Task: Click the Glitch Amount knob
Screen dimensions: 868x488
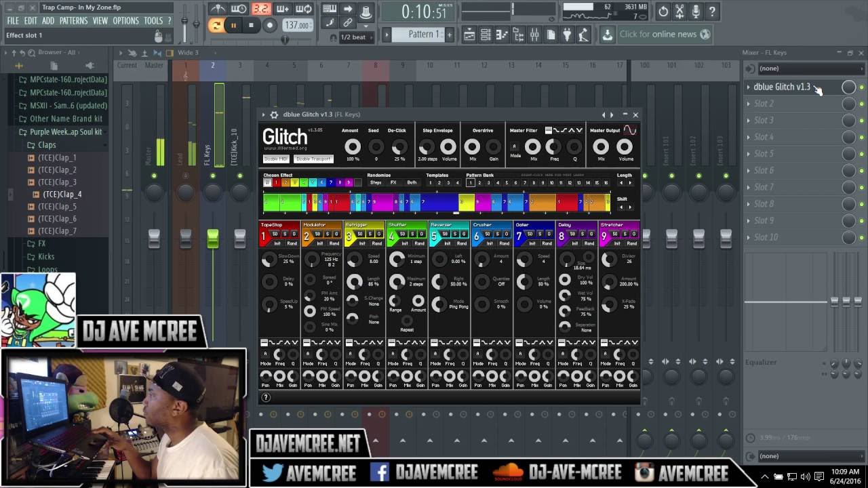Action: pyautogui.click(x=352, y=146)
